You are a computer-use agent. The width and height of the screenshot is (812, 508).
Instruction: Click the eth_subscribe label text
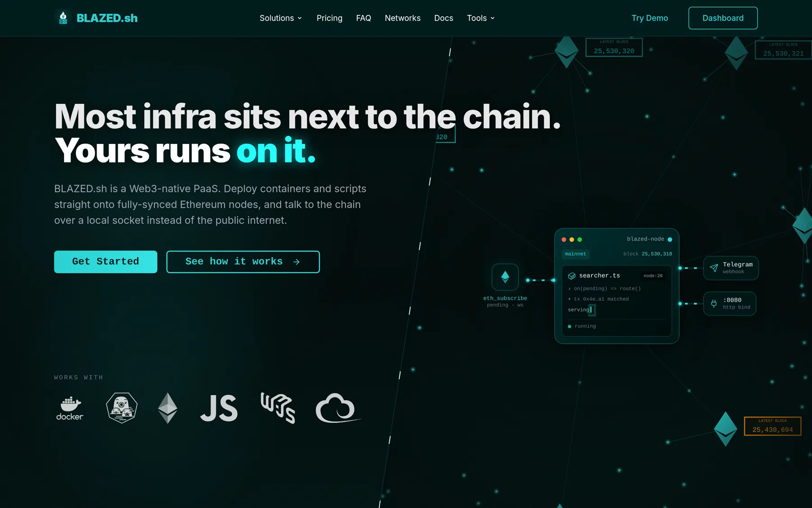point(505,298)
